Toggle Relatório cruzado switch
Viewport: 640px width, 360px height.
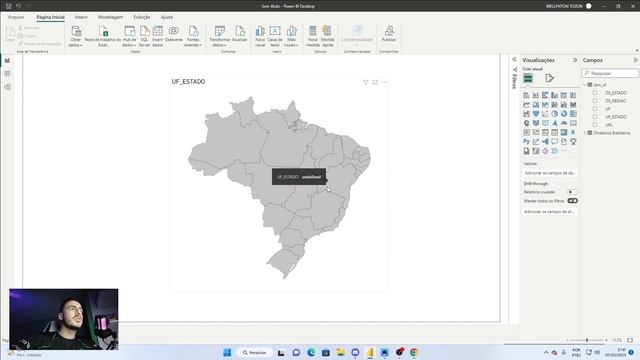click(x=572, y=192)
